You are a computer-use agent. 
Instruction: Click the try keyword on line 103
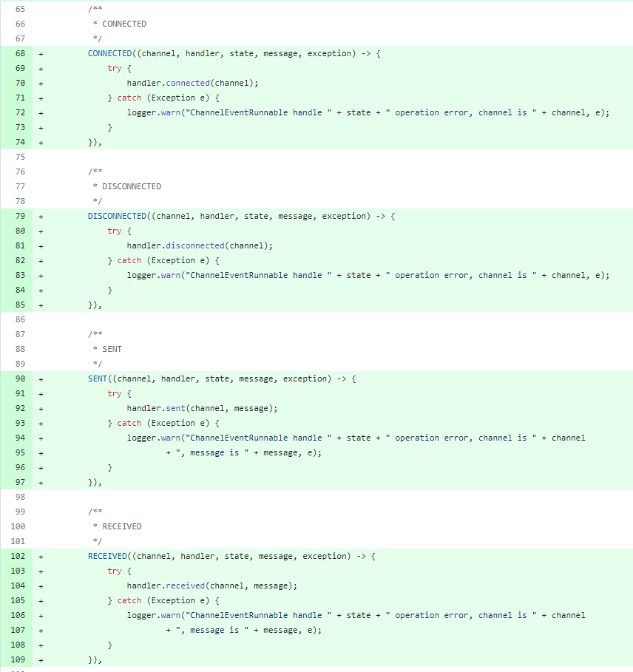click(x=115, y=571)
